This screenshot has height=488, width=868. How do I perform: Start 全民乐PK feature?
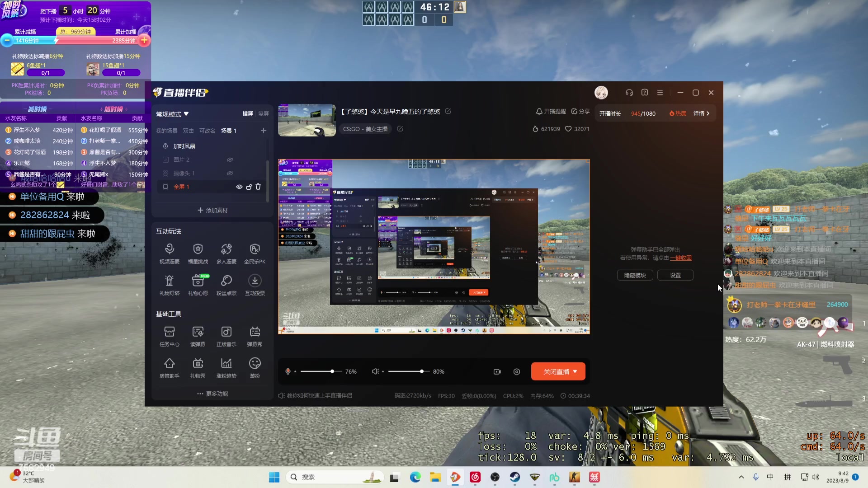255,253
